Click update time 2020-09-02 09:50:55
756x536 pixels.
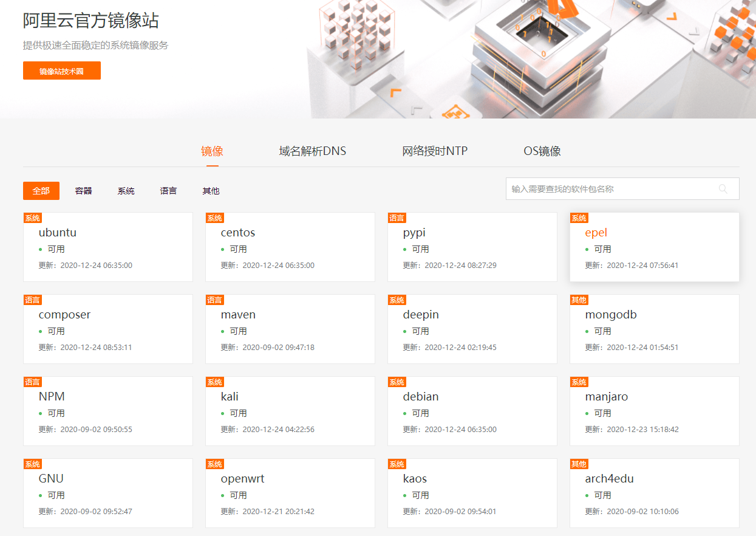point(97,430)
